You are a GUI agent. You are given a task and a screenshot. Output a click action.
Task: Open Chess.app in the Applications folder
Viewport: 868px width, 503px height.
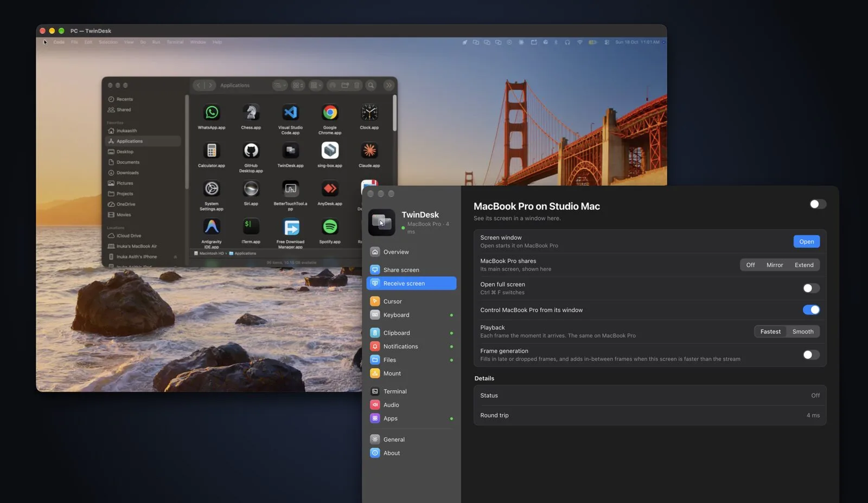click(x=251, y=113)
